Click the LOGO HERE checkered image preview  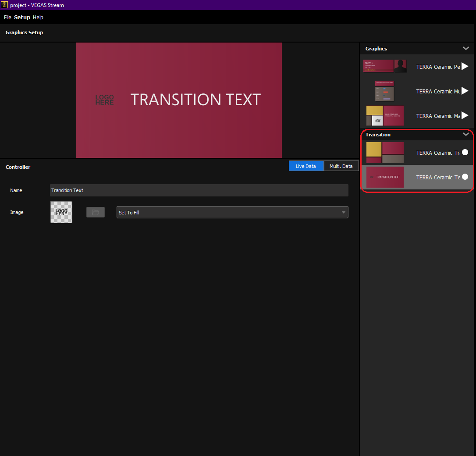pyautogui.click(x=61, y=212)
